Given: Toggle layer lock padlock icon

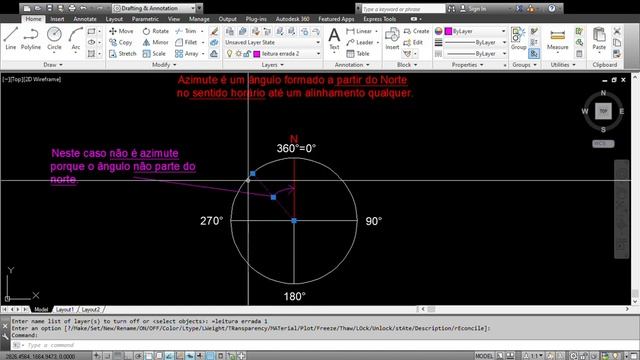Looking at the screenshot, I should [247, 53].
